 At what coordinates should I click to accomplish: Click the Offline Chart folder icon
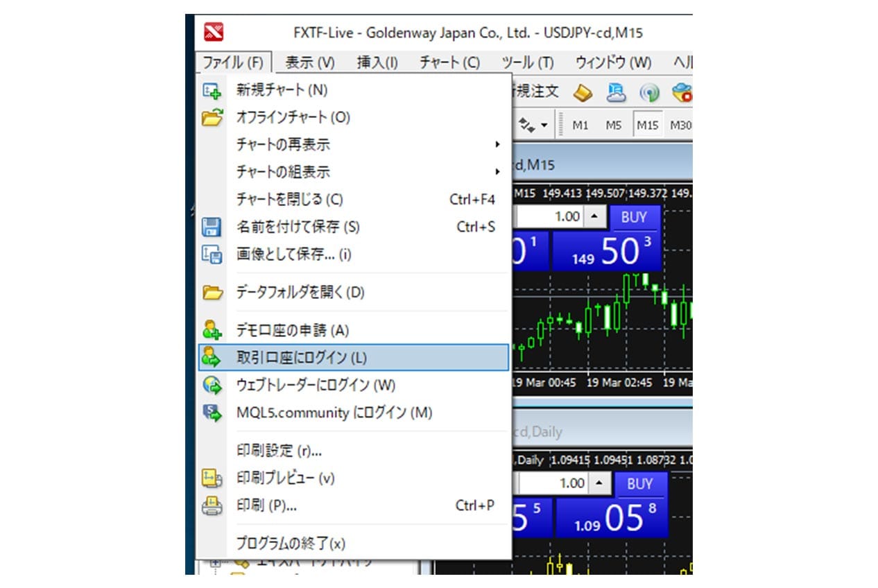[212, 118]
